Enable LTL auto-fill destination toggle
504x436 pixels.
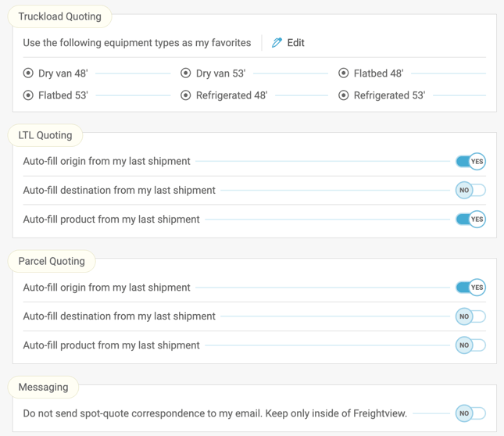(x=470, y=190)
